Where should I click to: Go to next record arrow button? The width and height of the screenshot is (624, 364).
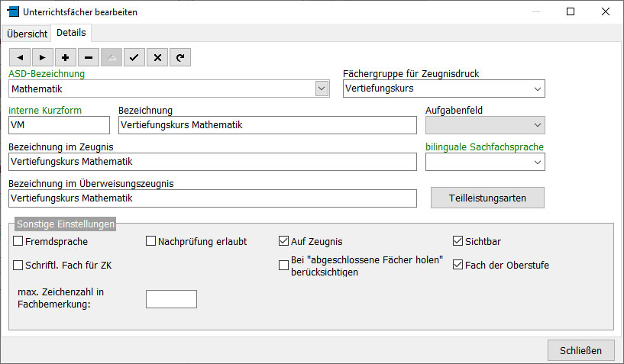pos(42,57)
